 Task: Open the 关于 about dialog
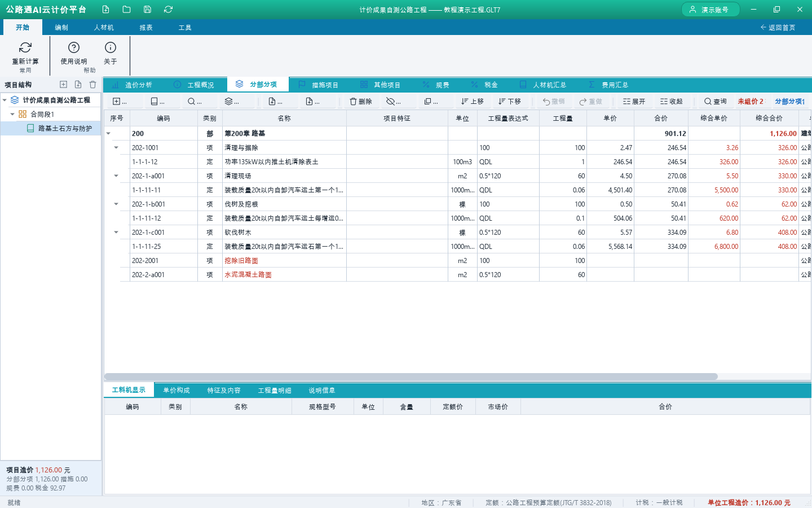[111, 54]
